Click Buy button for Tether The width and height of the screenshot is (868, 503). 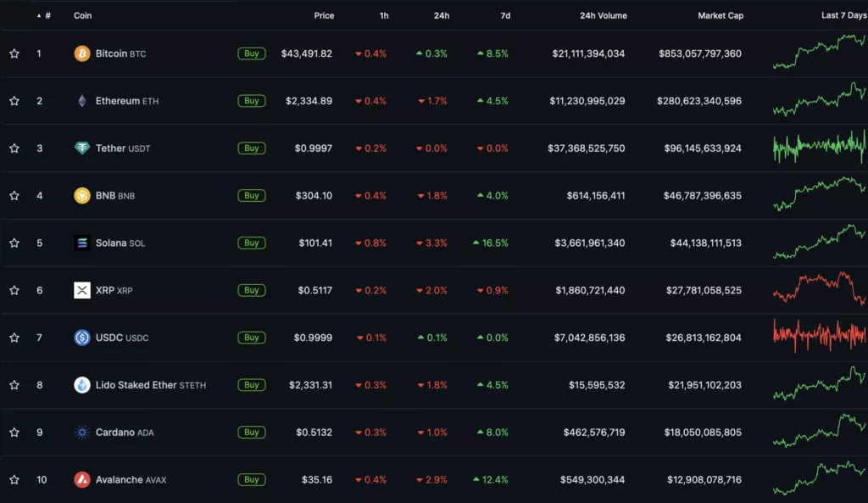click(251, 148)
